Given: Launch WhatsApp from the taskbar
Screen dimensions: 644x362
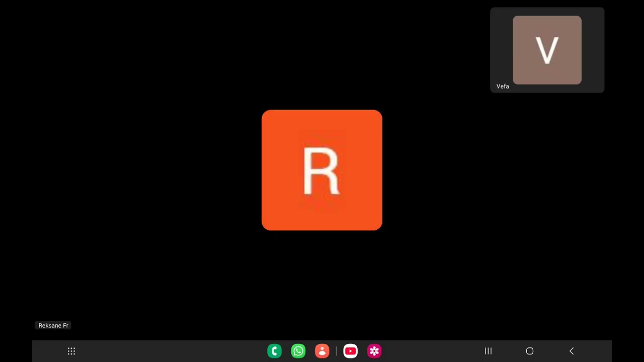Looking at the screenshot, I should tap(298, 351).
